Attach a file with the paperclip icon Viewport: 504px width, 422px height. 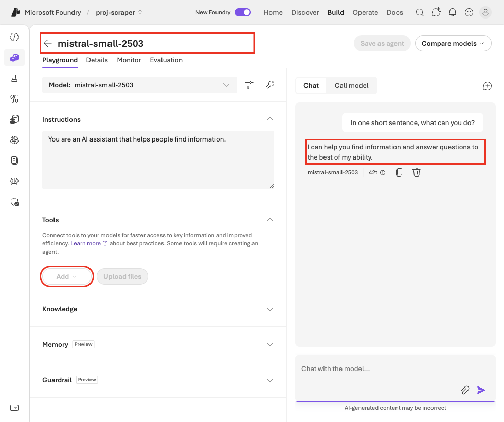[x=465, y=390]
